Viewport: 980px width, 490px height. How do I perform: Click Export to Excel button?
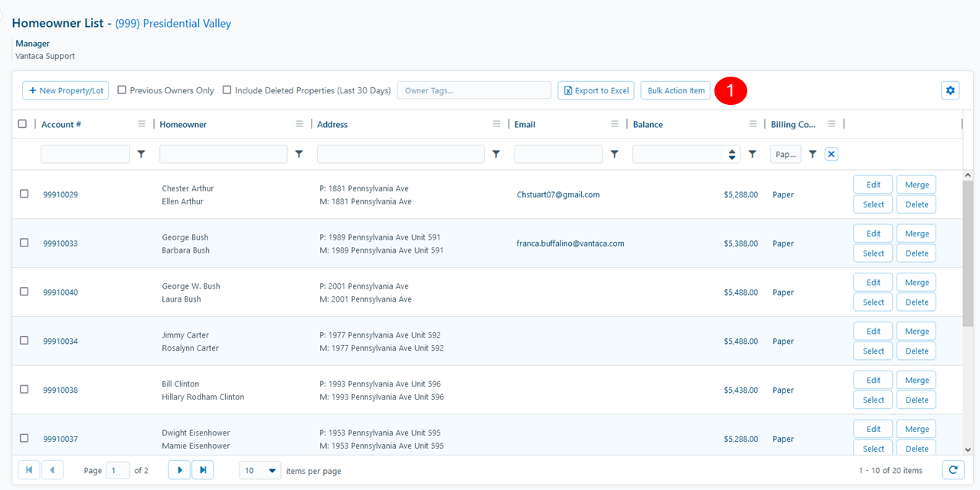click(x=596, y=90)
